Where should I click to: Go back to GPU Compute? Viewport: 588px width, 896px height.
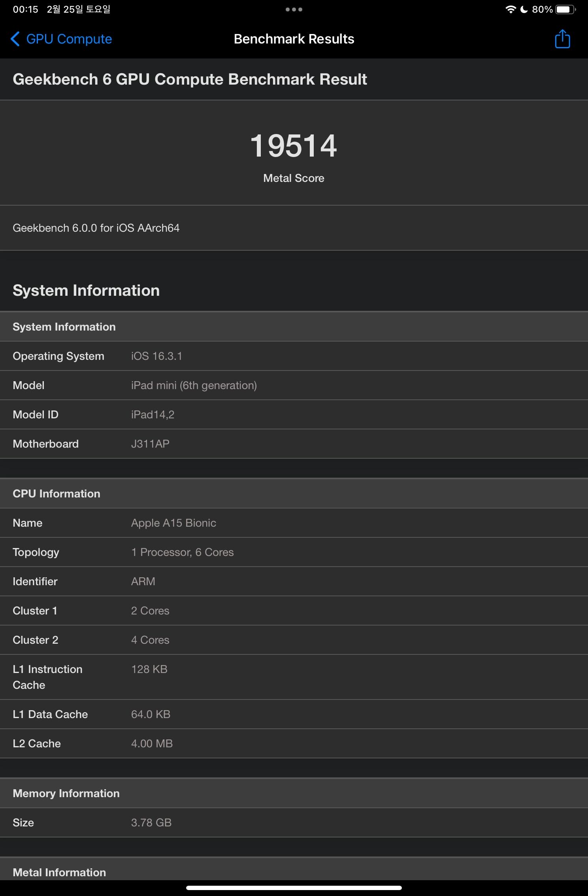pos(61,39)
